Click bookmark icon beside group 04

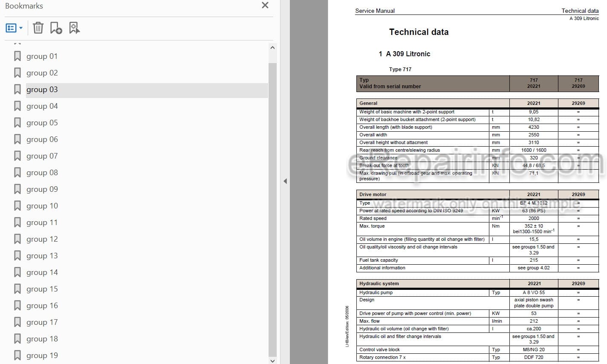click(17, 106)
